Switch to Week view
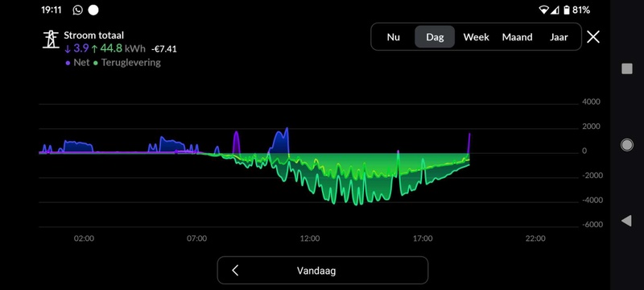Viewport: 644px width, 290px height. (476, 37)
